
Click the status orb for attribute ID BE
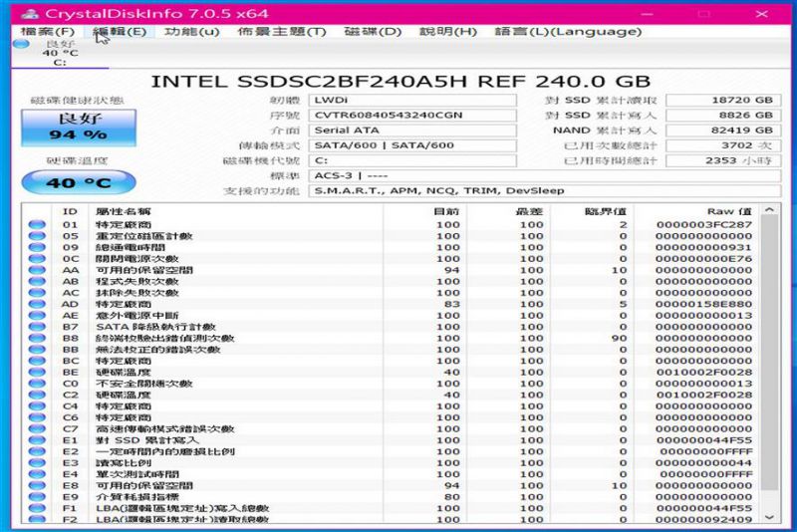coord(37,372)
